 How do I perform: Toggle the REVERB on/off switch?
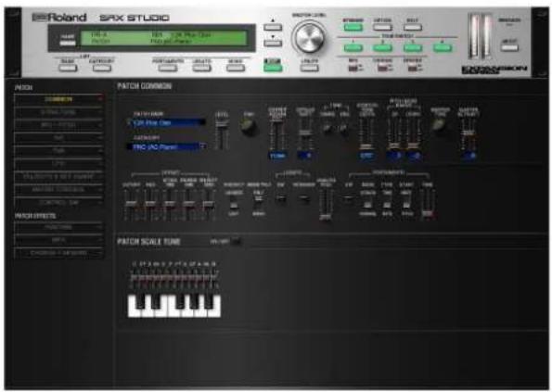pos(412,68)
